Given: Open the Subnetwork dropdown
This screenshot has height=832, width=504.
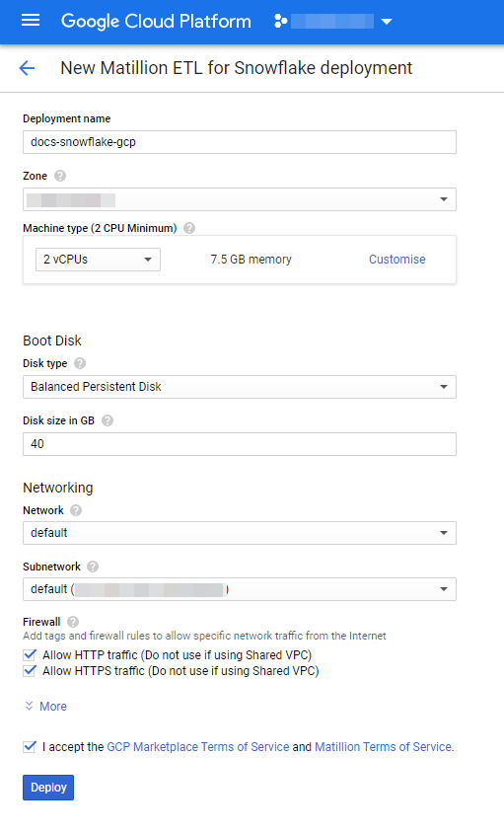Looking at the screenshot, I should [240, 589].
